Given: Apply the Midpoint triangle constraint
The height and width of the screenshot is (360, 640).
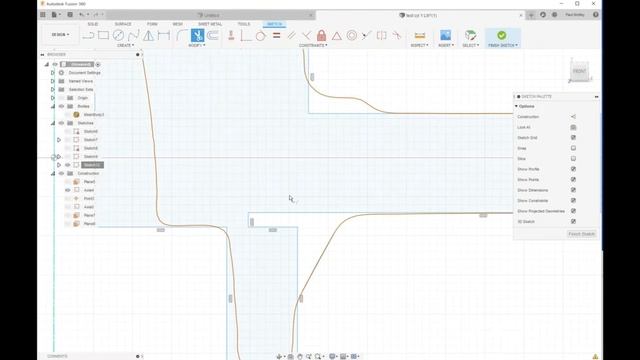Looking at the screenshot, I should [337, 36].
